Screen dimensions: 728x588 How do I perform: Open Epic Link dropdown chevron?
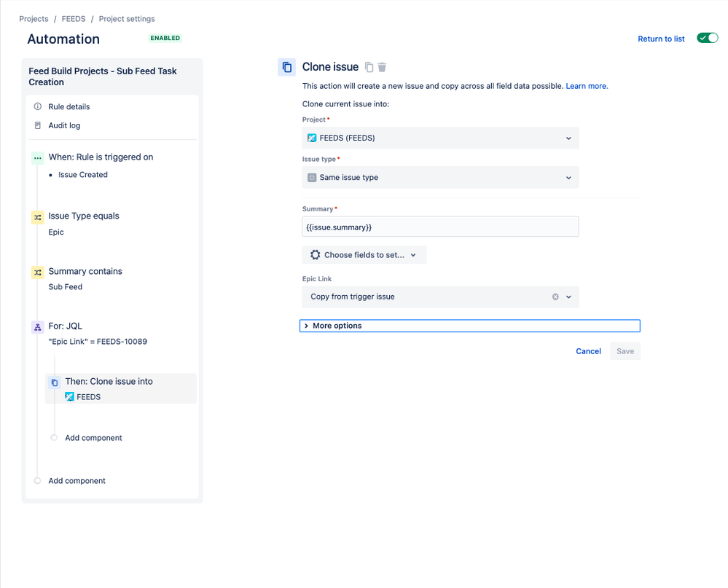click(x=568, y=297)
